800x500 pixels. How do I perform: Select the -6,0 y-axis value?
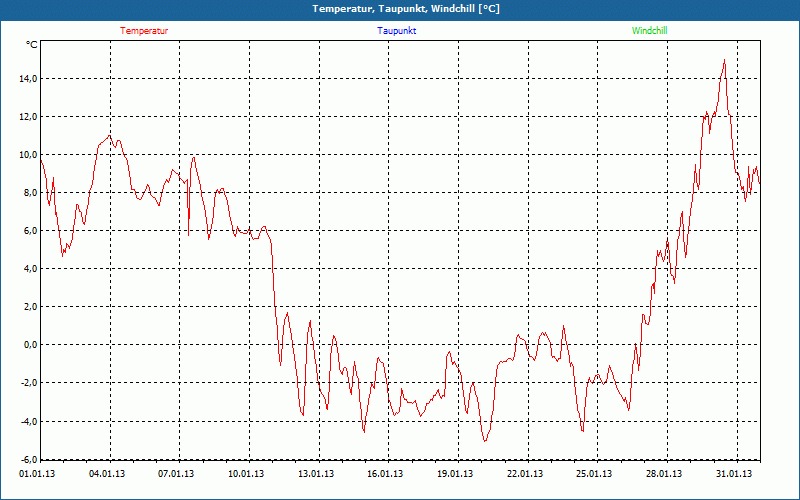29,459
